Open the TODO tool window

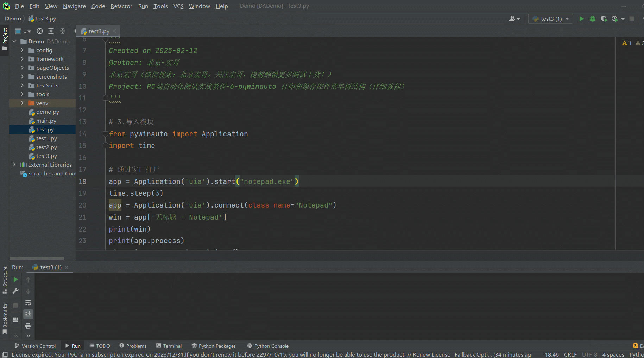click(100, 346)
